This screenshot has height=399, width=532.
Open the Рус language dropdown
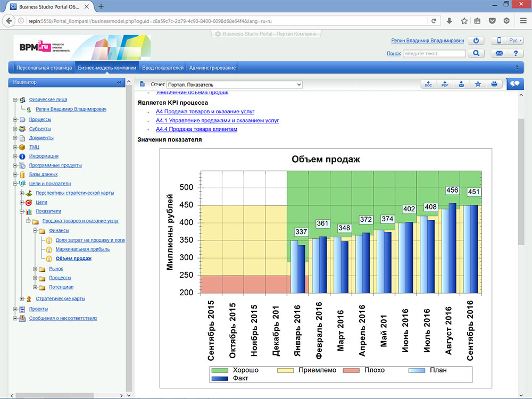coord(515,41)
